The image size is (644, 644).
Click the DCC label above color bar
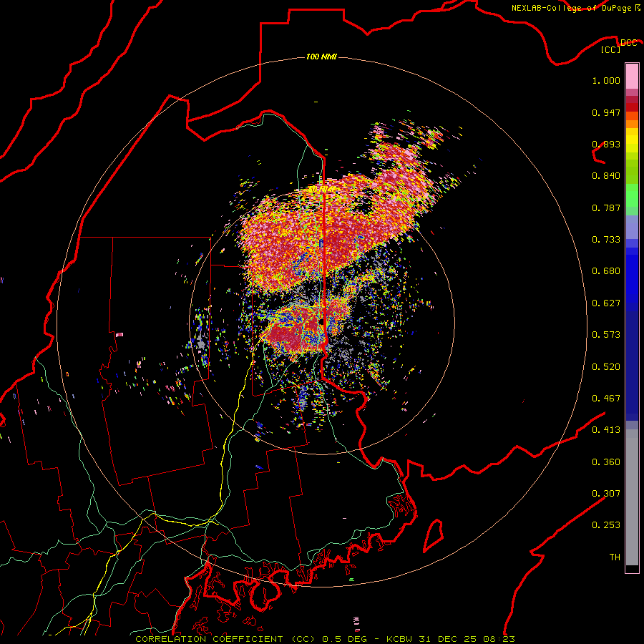pos(628,42)
